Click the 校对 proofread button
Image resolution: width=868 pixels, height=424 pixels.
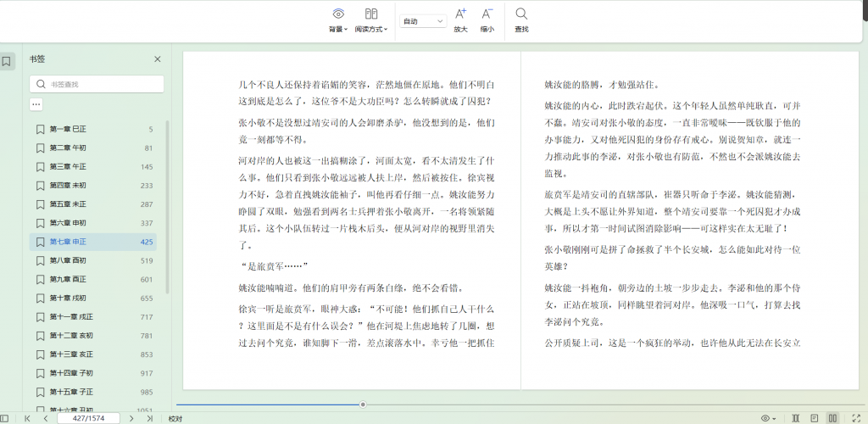175,419
